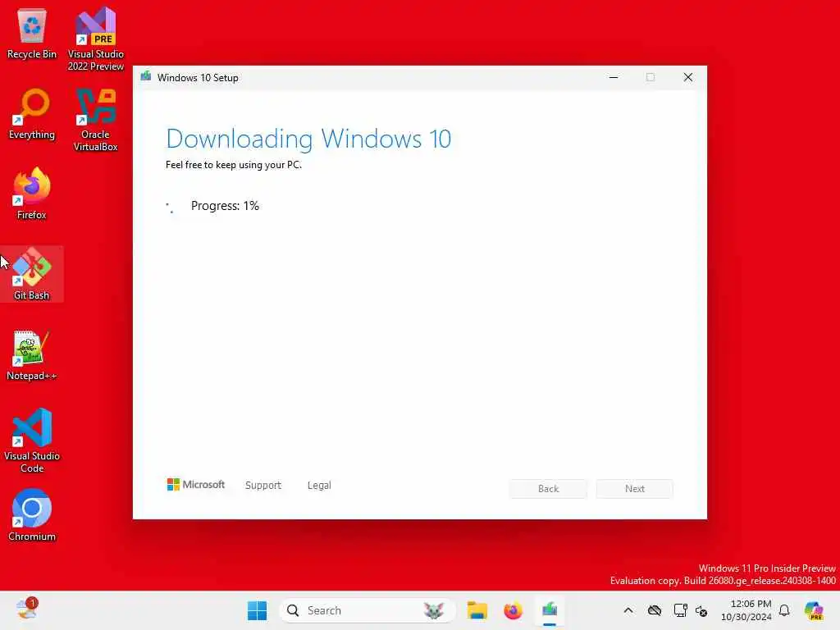Open the Legal link in setup
840x630 pixels.
point(319,486)
